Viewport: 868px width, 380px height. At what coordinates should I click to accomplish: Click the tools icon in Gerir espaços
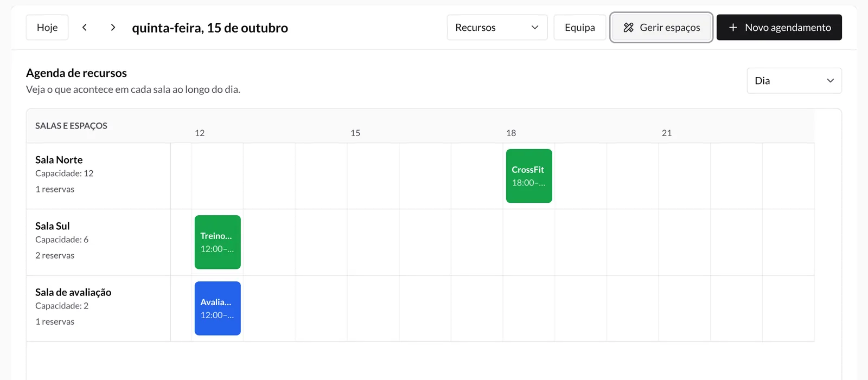click(x=628, y=27)
